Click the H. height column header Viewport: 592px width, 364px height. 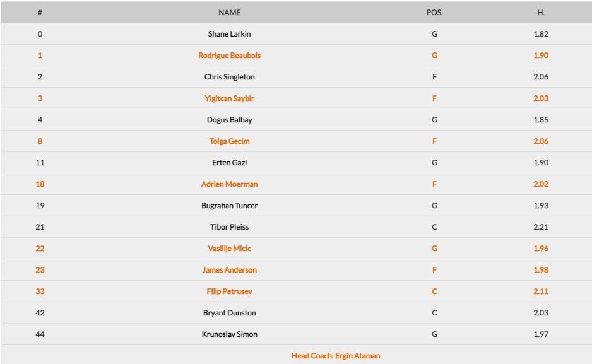tap(541, 13)
